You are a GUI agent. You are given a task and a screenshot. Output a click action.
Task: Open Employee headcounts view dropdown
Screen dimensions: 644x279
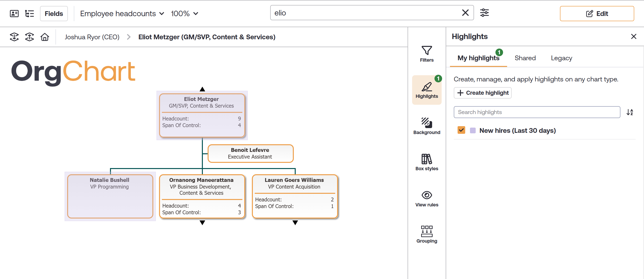(x=122, y=14)
